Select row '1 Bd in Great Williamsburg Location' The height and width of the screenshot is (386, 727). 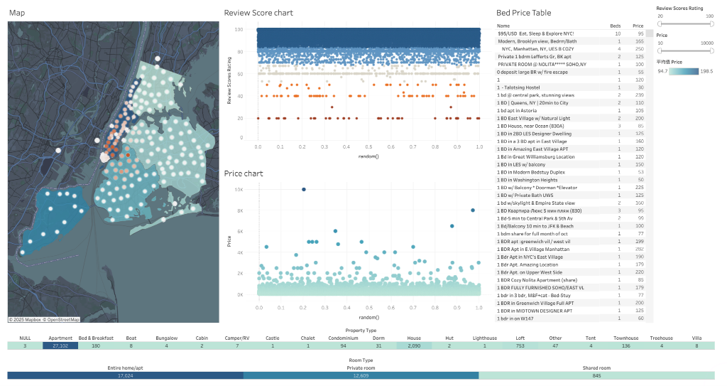tap(570, 157)
